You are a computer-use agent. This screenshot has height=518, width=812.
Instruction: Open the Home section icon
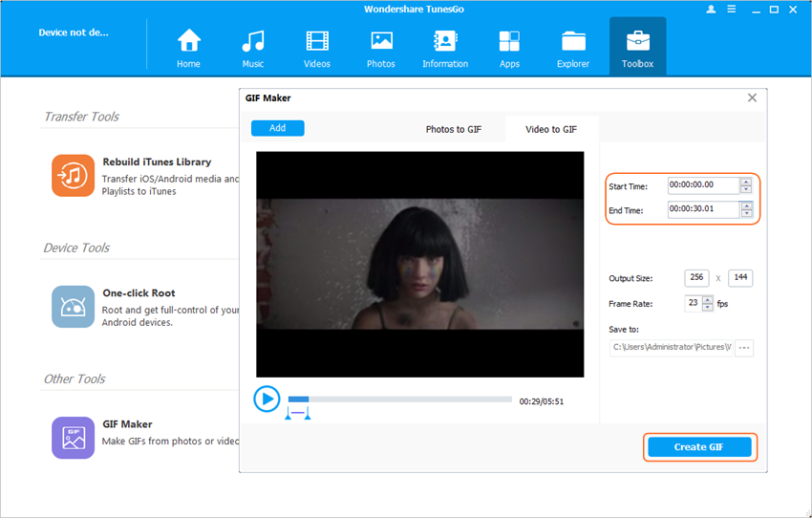coord(189,42)
